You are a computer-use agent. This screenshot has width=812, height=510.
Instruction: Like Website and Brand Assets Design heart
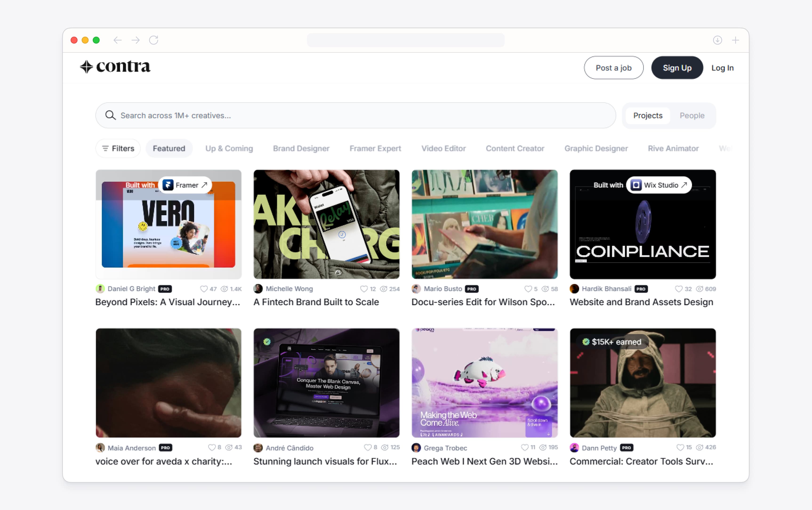tap(679, 289)
